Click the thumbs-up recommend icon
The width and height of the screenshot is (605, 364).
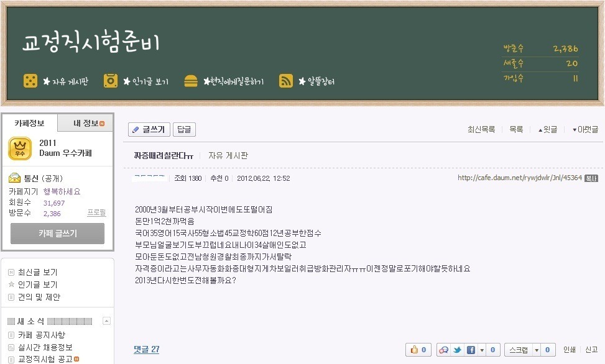pos(414,350)
